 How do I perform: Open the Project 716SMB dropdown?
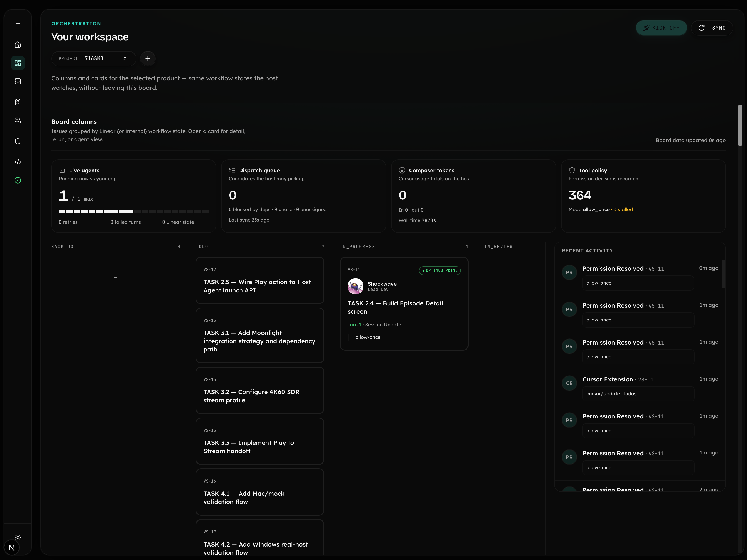click(x=93, y=59)
